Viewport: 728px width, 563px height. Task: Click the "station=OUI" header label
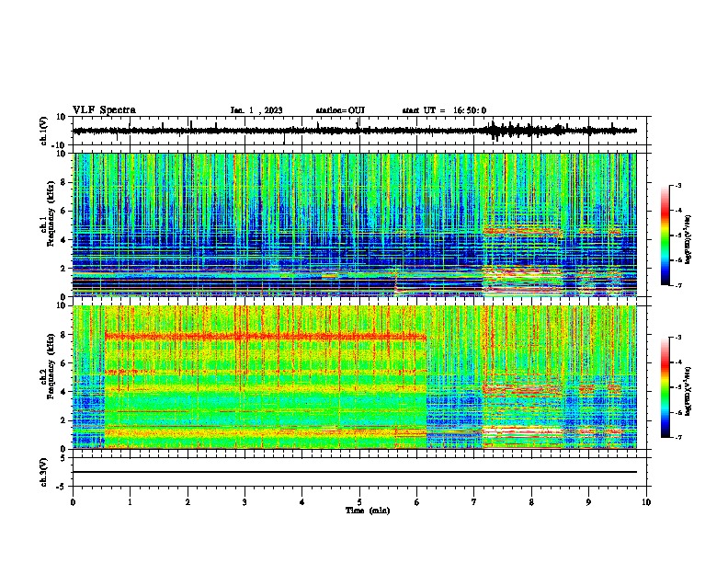click(x=340, y=110)
